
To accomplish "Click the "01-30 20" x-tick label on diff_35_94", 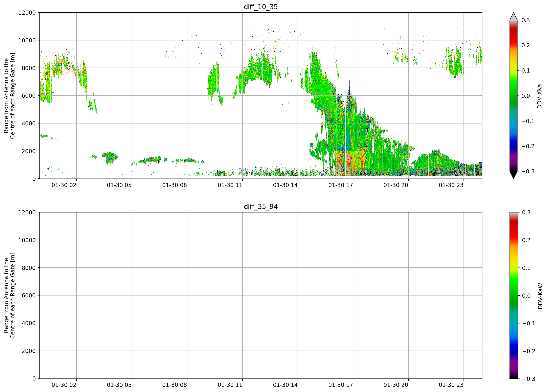I will (396, 385).
